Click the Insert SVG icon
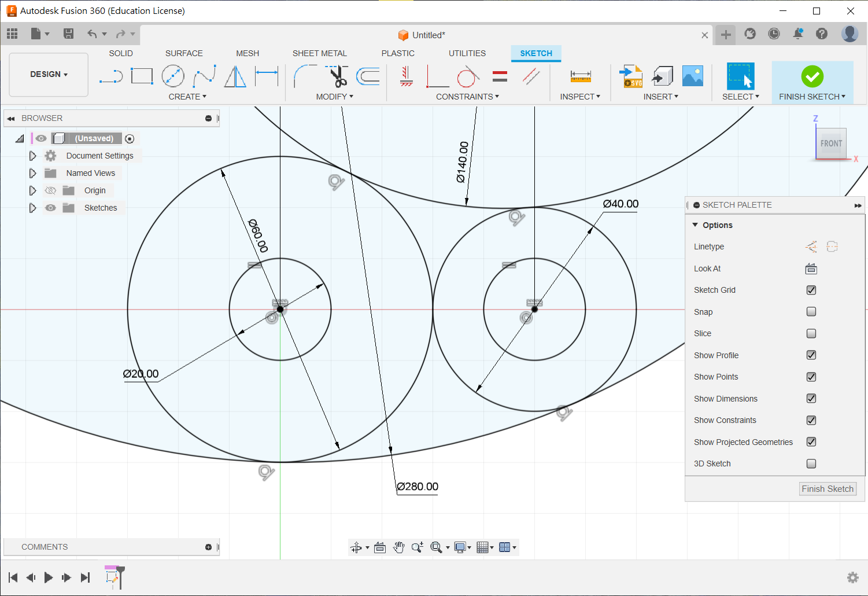This screenshot has width=868, height=596. click(631, 76)
